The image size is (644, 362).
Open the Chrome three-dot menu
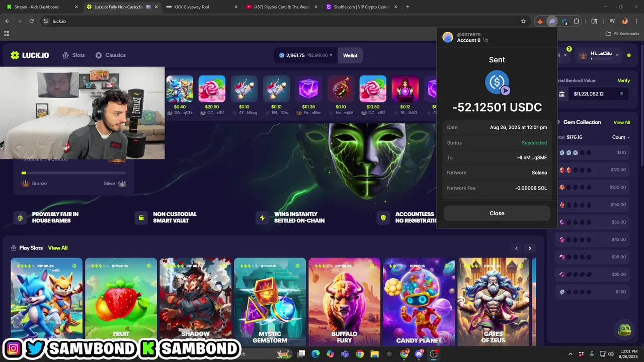click(x=636, y=21)
